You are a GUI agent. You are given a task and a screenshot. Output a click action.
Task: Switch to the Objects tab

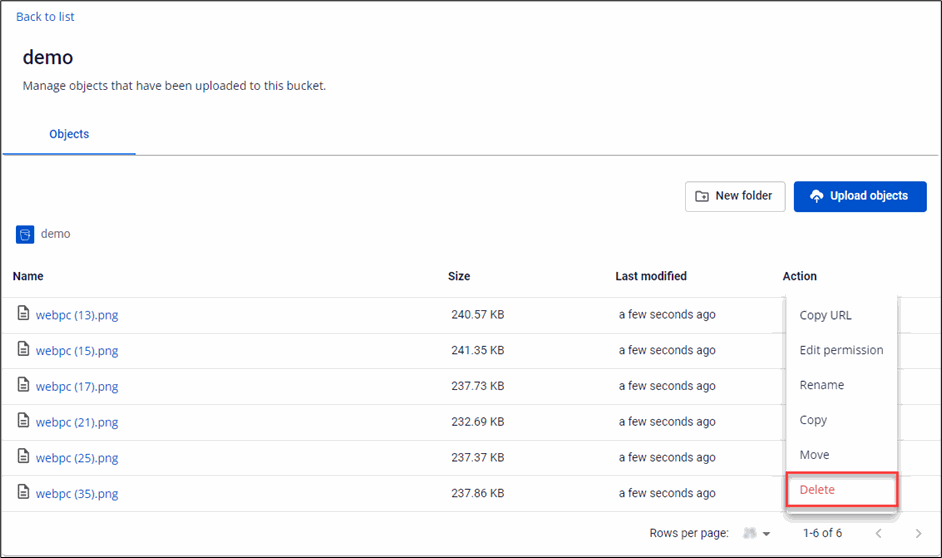click(69, 134)
